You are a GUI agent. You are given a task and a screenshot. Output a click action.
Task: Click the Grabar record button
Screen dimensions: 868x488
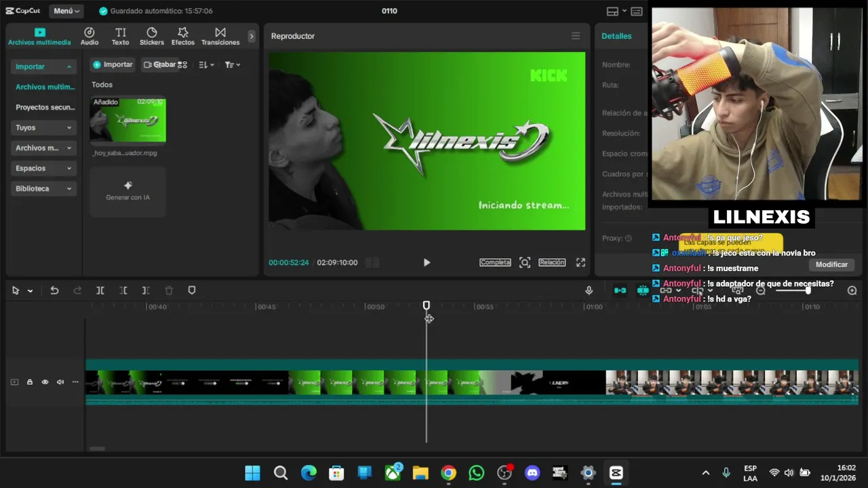coord(159,64)
